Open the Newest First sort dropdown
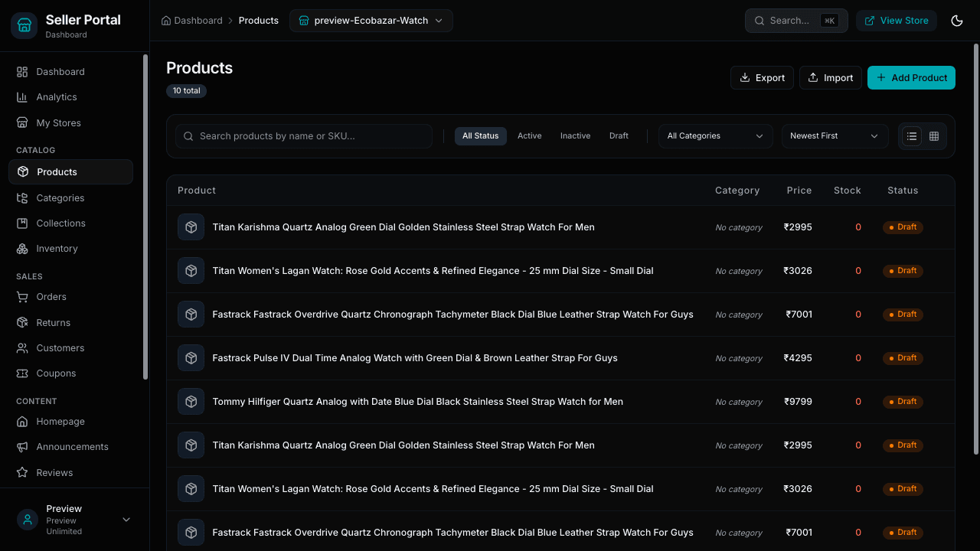The image size is (980, 551). point(835,136)
